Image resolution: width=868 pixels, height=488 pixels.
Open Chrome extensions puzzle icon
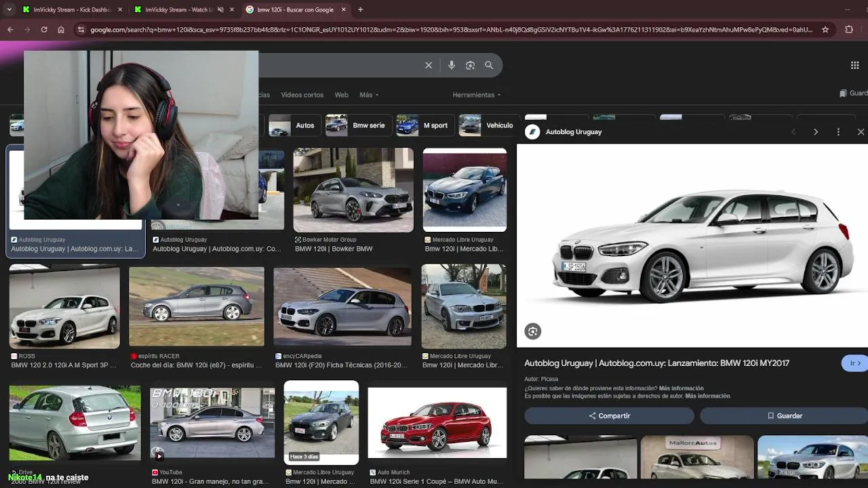[x=849, y=30]
